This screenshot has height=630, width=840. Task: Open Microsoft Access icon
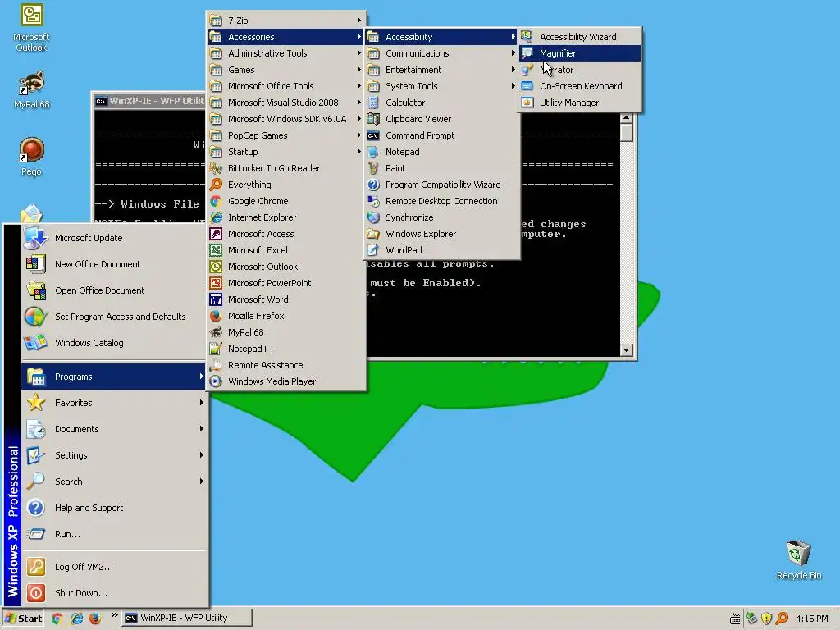click(216, 234)
